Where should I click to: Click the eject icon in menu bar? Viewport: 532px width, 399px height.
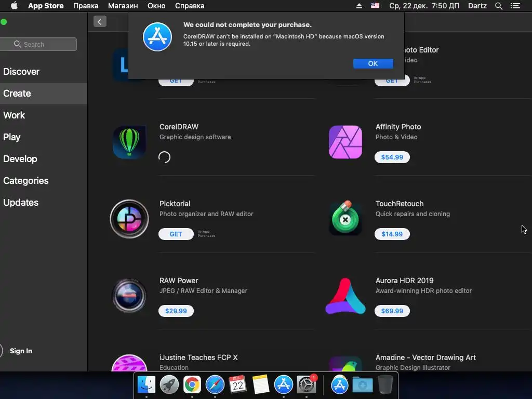[x=359, y=6]
